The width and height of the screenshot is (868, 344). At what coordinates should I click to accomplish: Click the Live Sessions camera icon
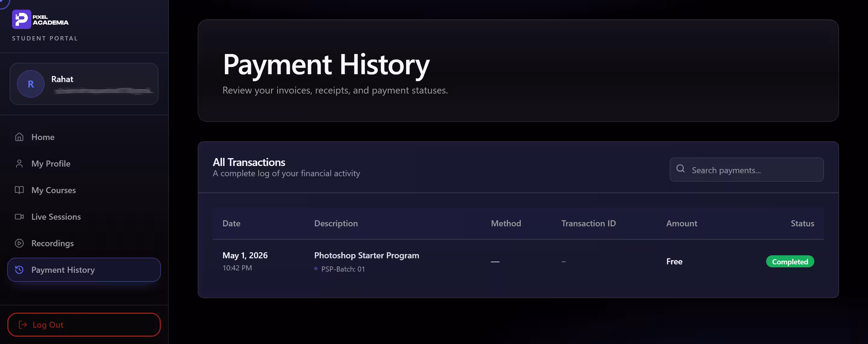point(19,217)
